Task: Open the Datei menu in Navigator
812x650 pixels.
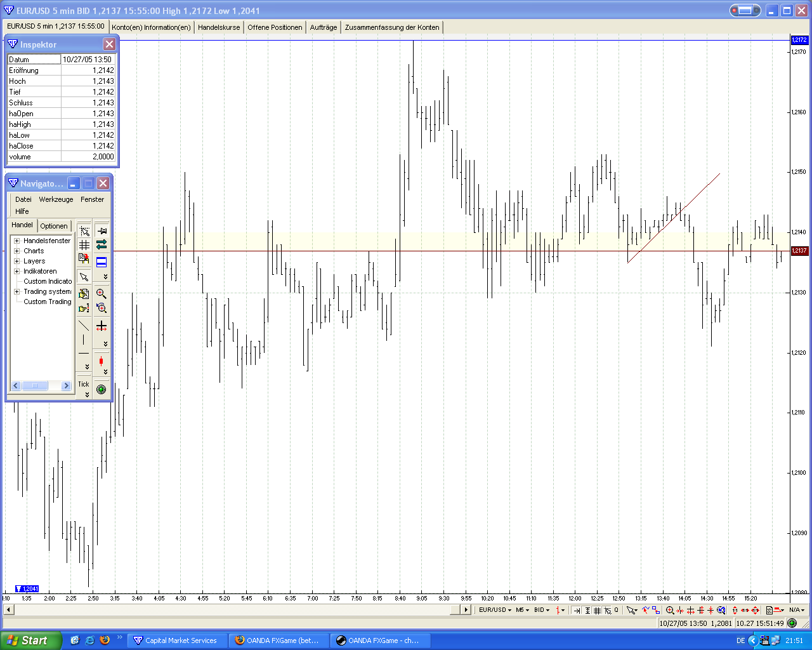Action: (x=23, y=199)
